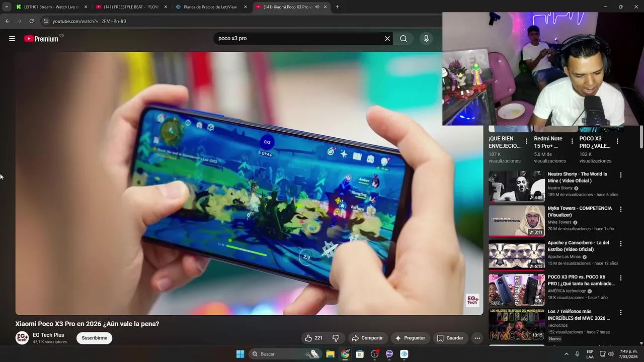This screenshot has width=644, height=362.
Task: Open options menu for Neutro Shorty video
Action: (621, 175)
